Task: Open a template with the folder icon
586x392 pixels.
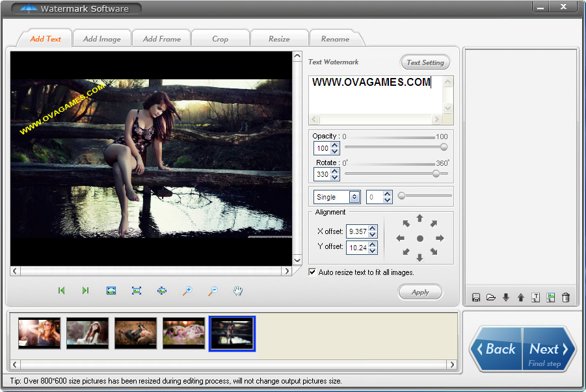Action: point(490,298)
